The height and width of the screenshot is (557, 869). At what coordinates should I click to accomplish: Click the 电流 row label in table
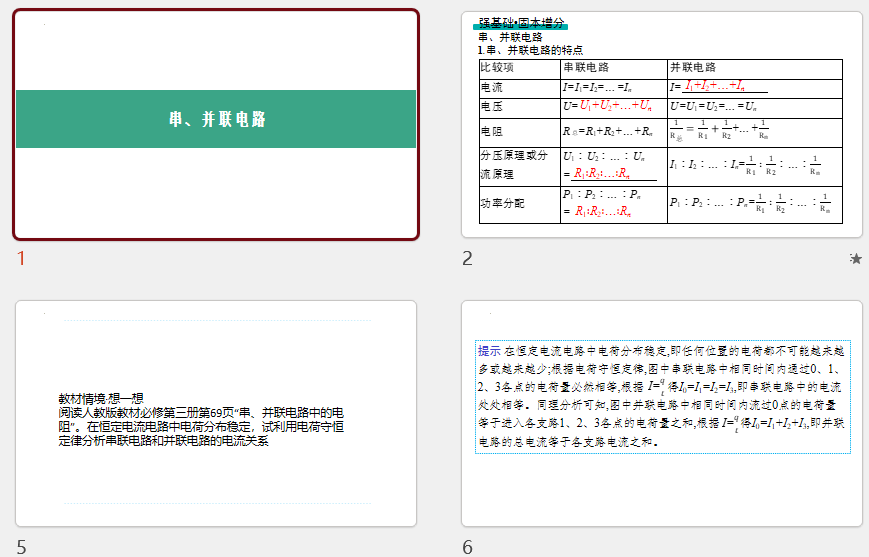[492, 88]
